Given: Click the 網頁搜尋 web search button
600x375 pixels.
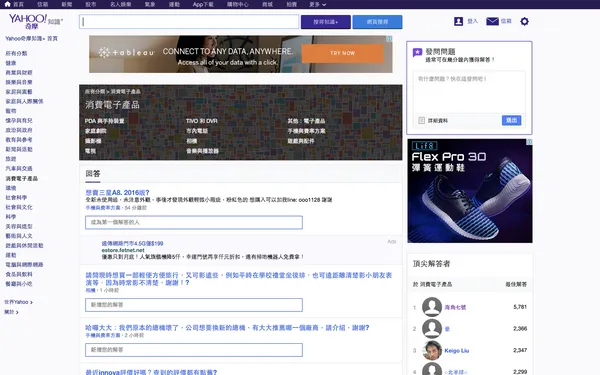Looking at the screenshot, I should point(377,22).
